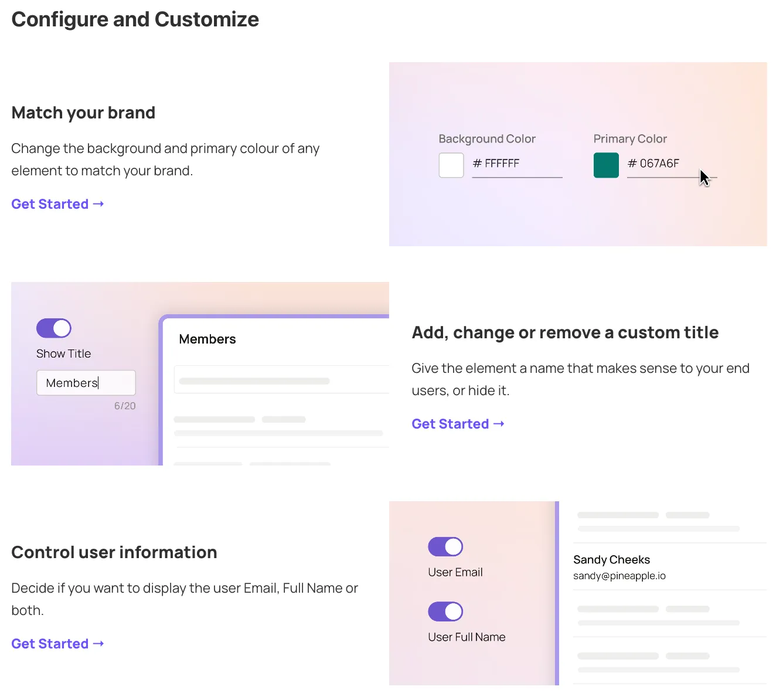The width and height of the screenshot is (783, 700).
Task: Click the sandy@pineapple.io email text
Action: tap(619, 576)
